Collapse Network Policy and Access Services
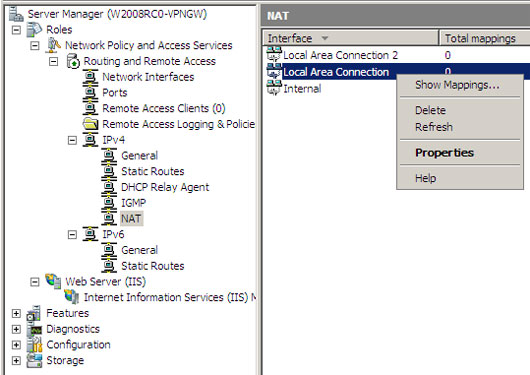 pyautogui.click(x=35, y=45)
